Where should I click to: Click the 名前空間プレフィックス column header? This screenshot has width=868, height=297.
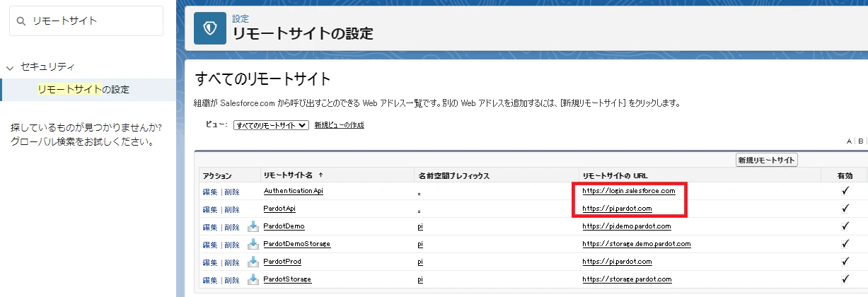[x=453, y=175]
